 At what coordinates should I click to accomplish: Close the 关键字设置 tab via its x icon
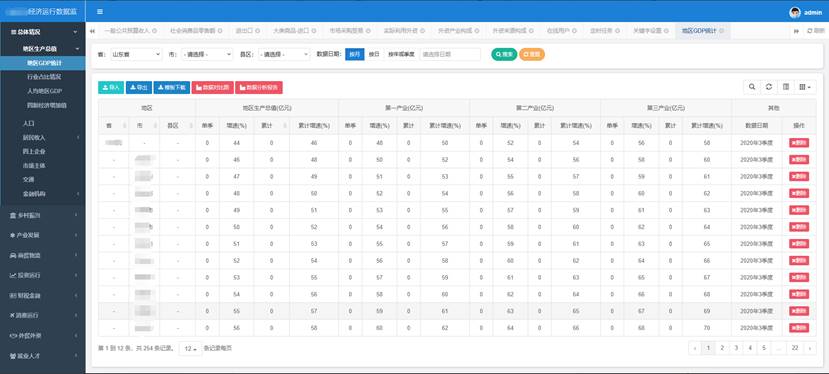[665, 31]
